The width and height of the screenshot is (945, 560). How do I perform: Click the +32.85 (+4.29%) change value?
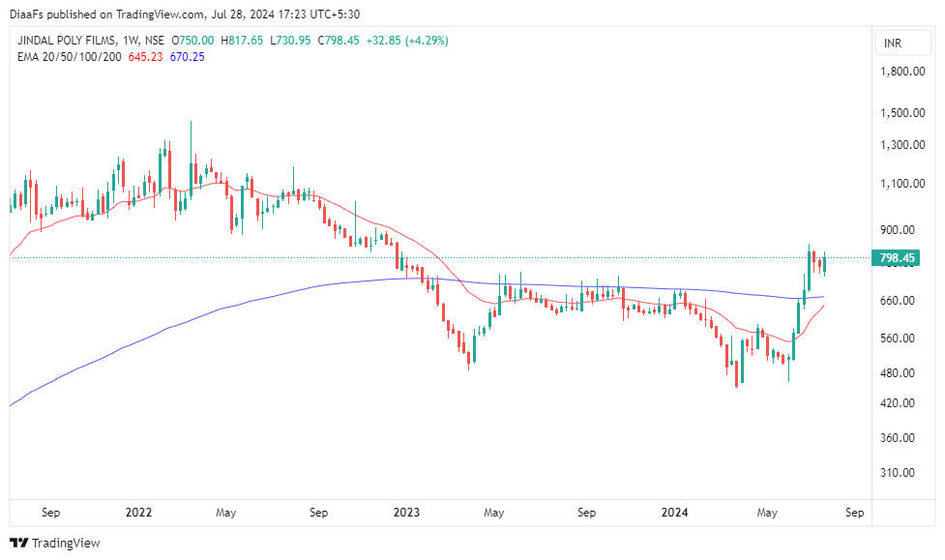pos(407,41)
